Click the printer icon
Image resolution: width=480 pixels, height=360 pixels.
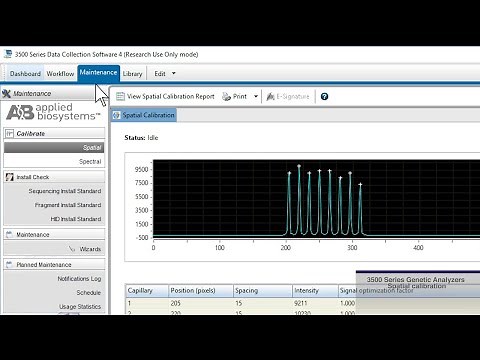click(226, 97)
